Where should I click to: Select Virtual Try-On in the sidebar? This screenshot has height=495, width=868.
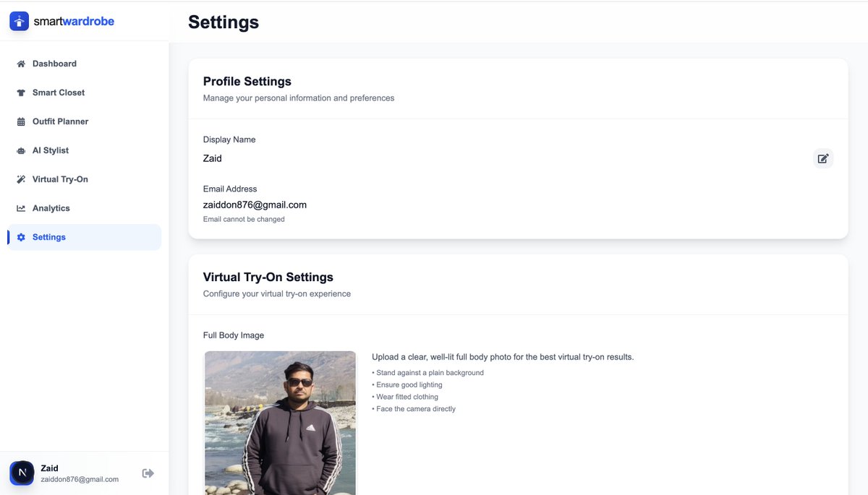tap(60, 179)
